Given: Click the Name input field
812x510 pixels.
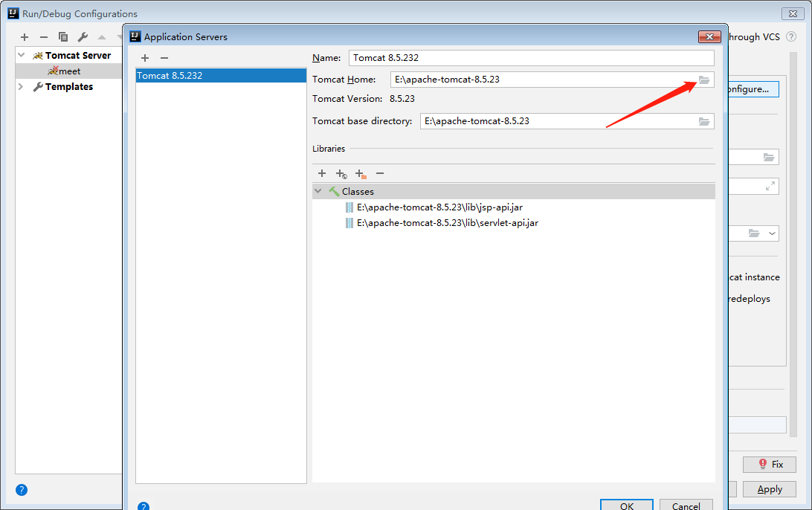Looking at the screenshot, I should 532,58.
